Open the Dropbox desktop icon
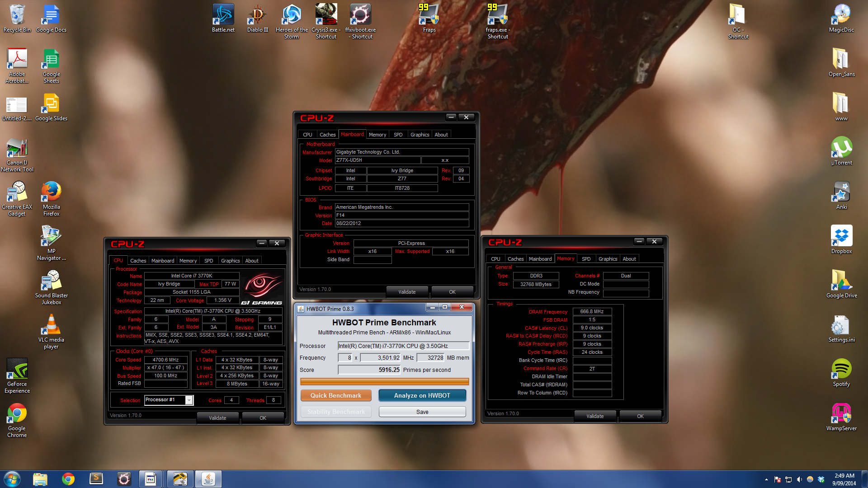Viewport: 868px width, 488px height. [x=841, y=240]
